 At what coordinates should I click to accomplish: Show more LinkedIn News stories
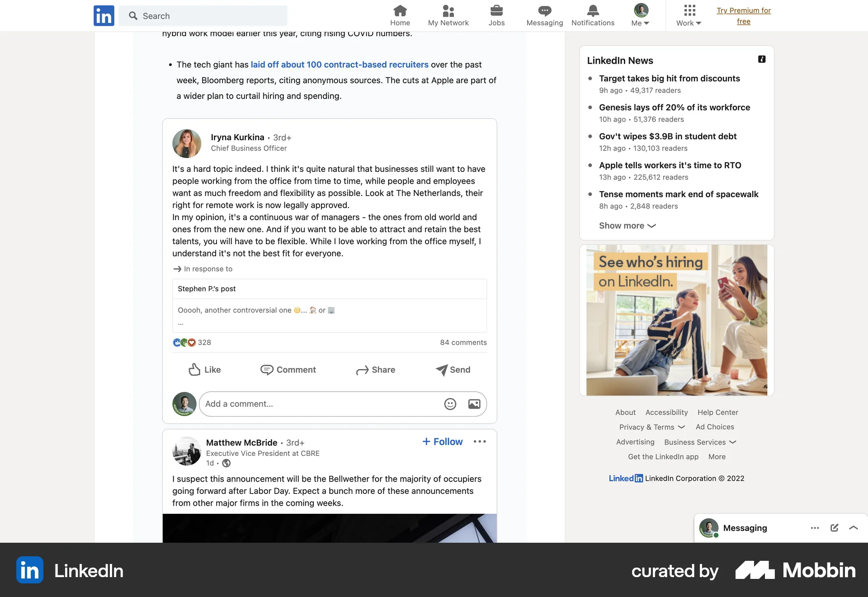pyautogui.click(x=627, y=225)
